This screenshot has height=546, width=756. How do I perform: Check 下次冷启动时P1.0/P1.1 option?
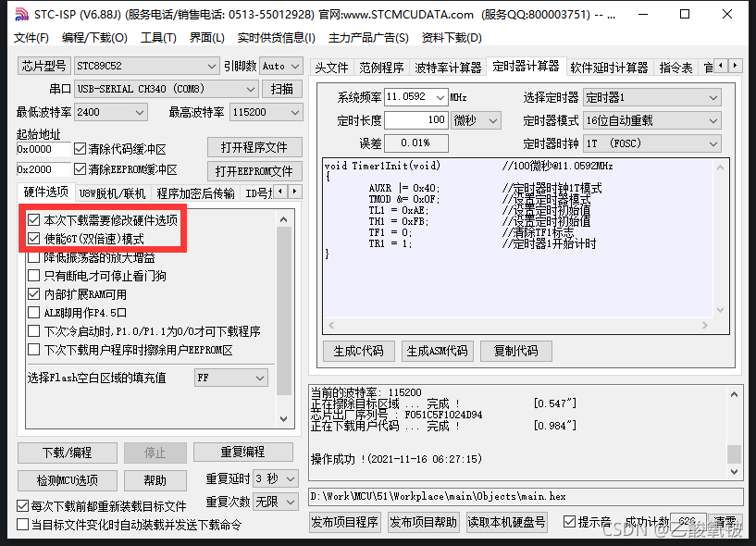click(33, 331)
